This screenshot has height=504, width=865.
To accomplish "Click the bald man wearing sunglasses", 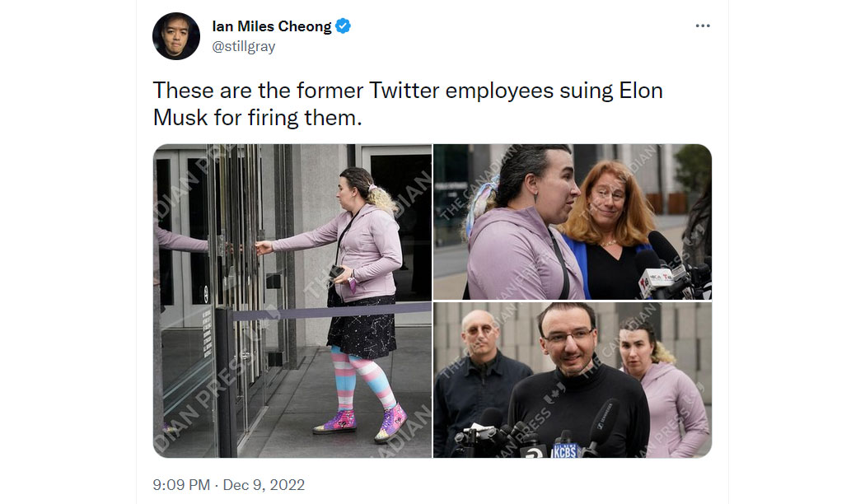I will click(476, 380).
